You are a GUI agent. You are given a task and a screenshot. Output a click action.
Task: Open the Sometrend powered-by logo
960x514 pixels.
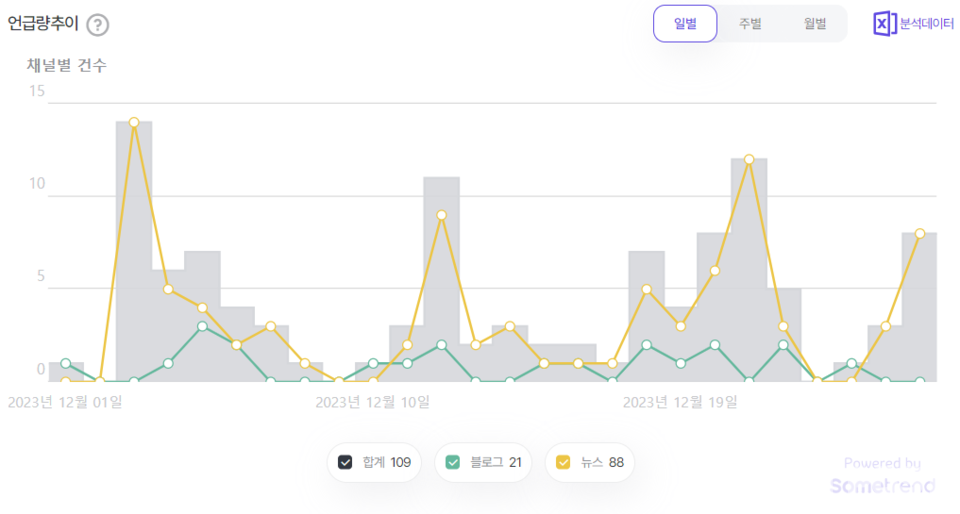pyautogui.click(x=882, y=486)
